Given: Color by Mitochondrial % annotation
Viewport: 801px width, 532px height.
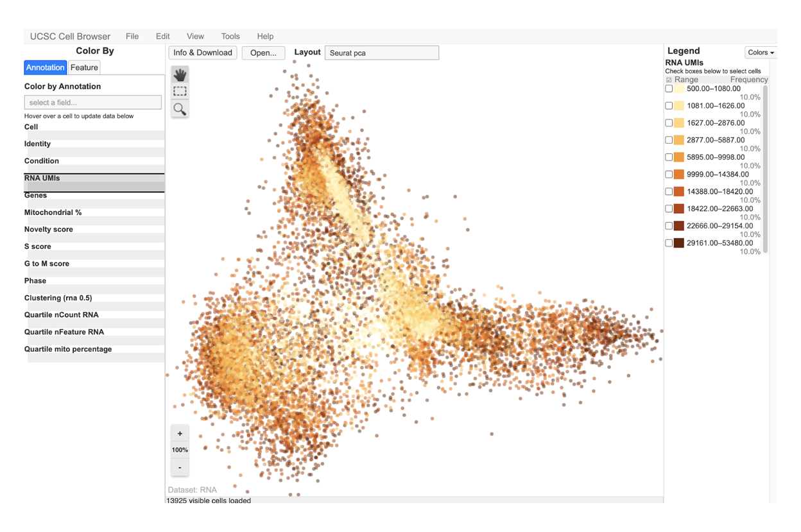Looking at the screenshot, I should (53, 212).
